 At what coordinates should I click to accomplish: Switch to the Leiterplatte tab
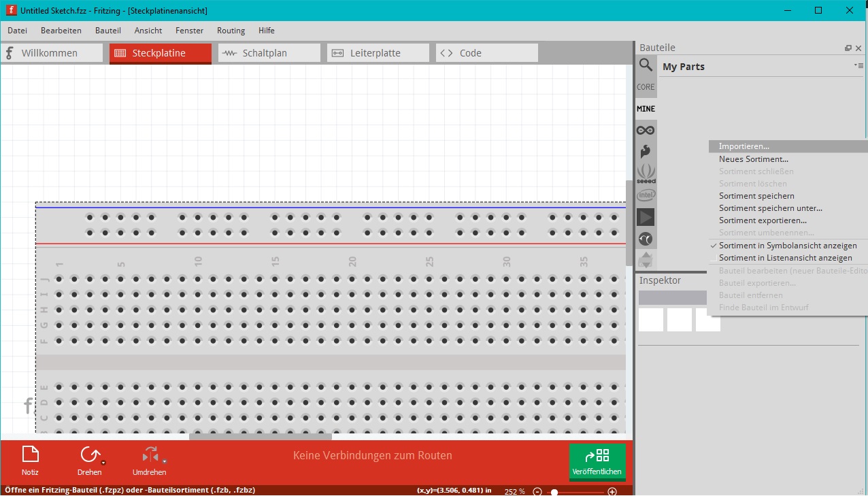[378, 53]
